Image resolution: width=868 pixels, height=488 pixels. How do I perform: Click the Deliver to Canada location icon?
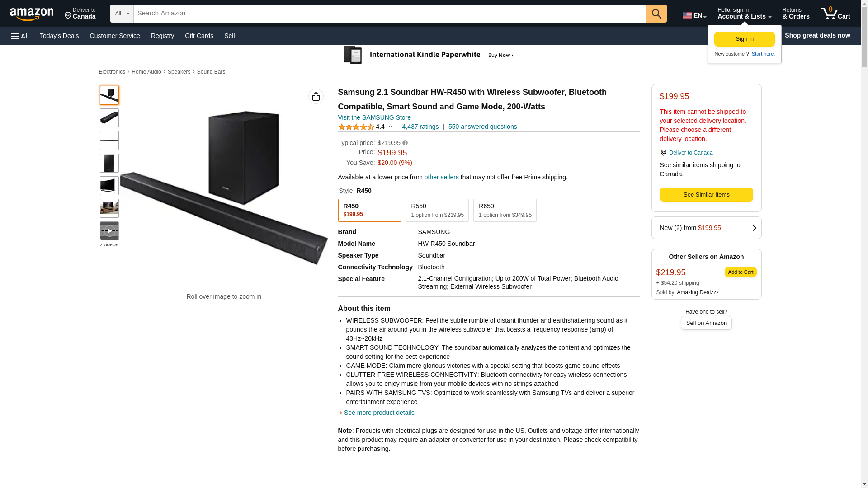tap(663, 153)
